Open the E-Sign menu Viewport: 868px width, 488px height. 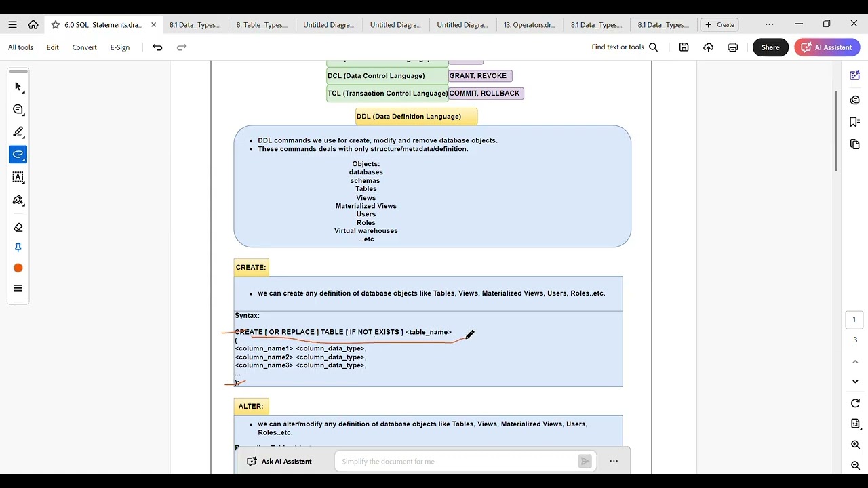(119, 47)
